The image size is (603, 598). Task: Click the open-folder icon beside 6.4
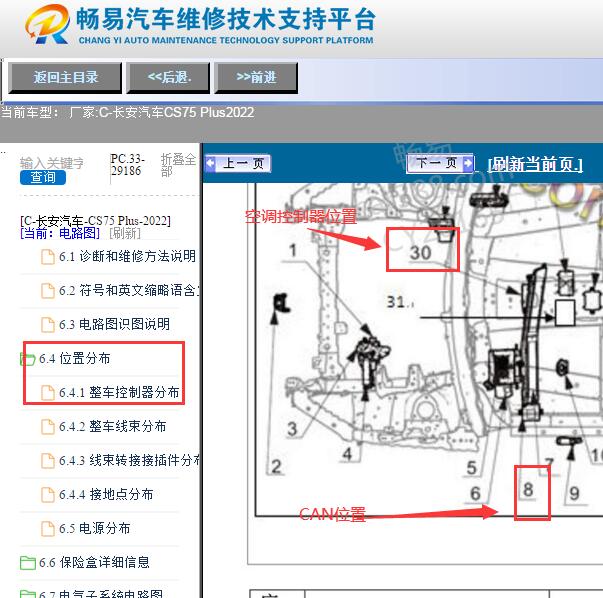pos(27,359)
